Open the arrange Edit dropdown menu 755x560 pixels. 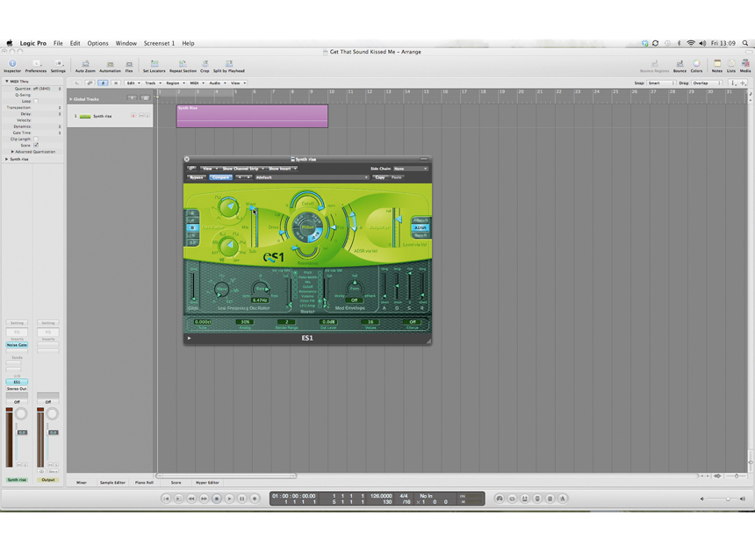[x=133, y=83]
